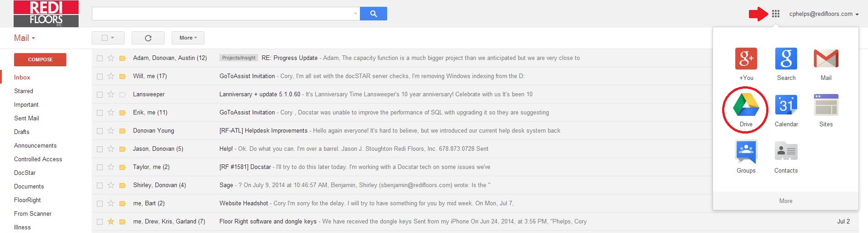Open the Drafts folder
The image size is (868, 233).
(21, 132)
